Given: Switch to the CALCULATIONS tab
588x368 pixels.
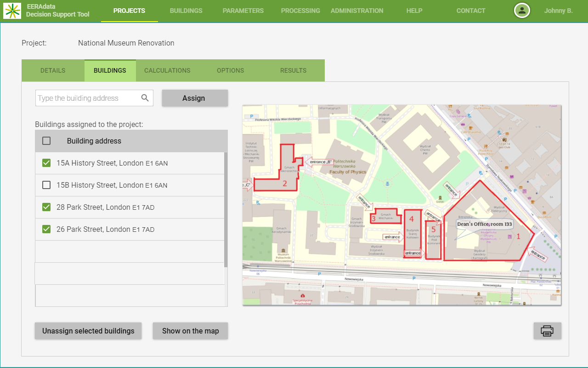Looking at the screenshot, I should click(x=167, y=70).
